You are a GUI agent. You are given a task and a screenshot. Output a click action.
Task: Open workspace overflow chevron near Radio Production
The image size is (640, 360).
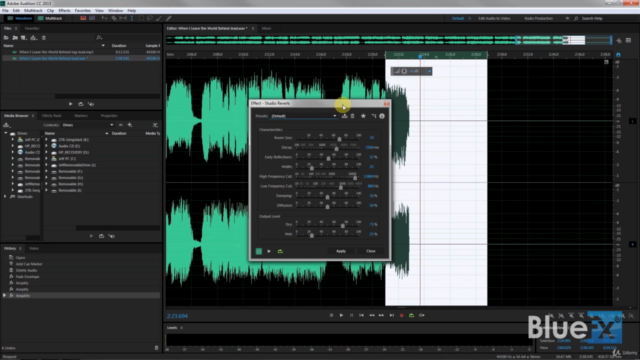(x=567, y=18)
